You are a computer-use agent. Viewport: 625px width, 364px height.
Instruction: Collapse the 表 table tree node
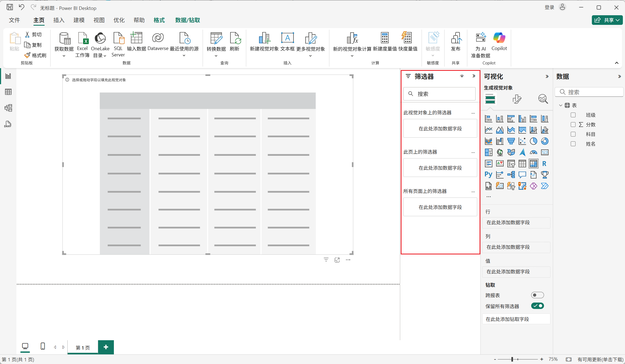click(561, 105)
